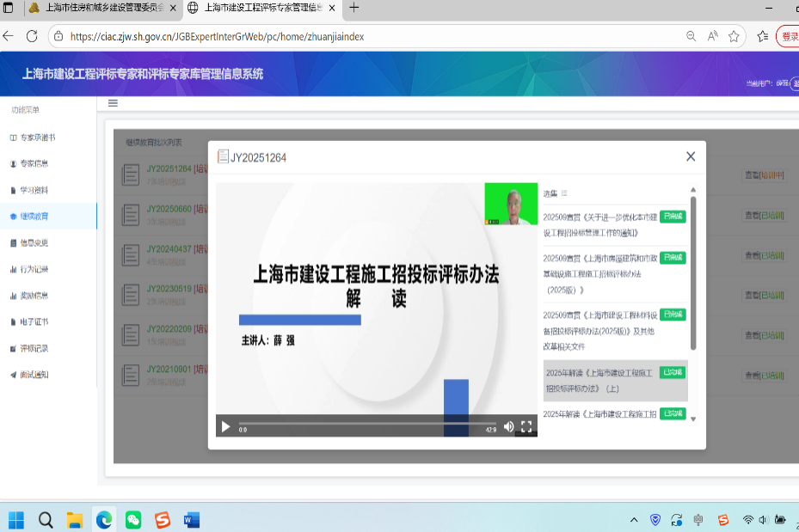The width and height of the screenshot is (799, 532).
Task: Click the zoom magnifier in address bar
Action: pyautogui.click(x=691, y=36)
